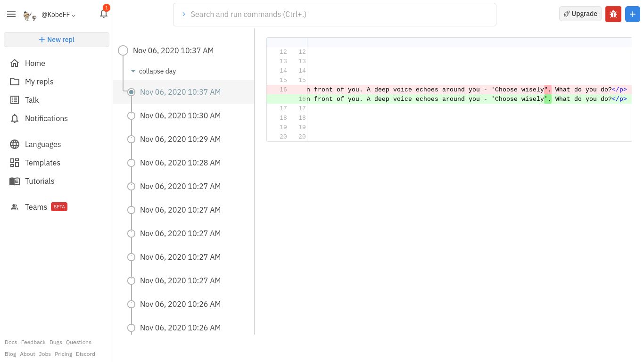Click the My repls folder icon

pyautogui.click(x=15, y=82)
